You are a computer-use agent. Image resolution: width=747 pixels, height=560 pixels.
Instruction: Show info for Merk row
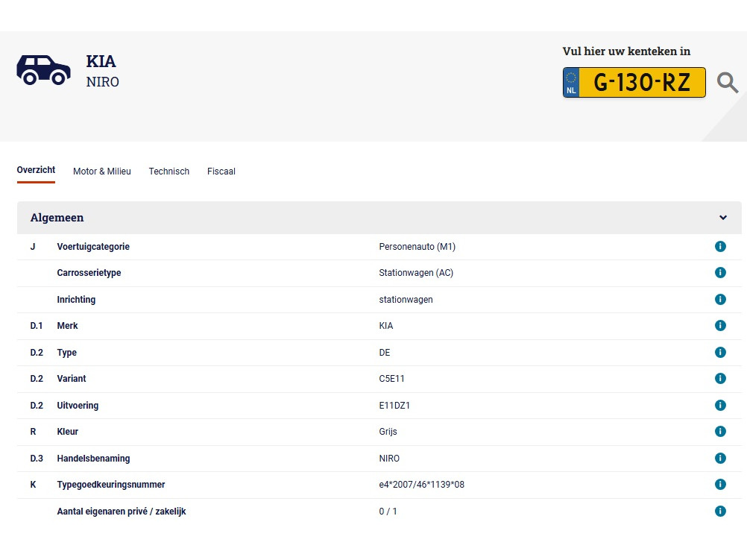tap(720, 326)
